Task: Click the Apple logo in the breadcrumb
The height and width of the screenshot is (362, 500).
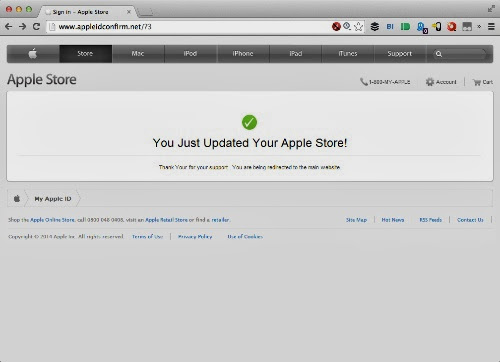Action: coord(17,199)
